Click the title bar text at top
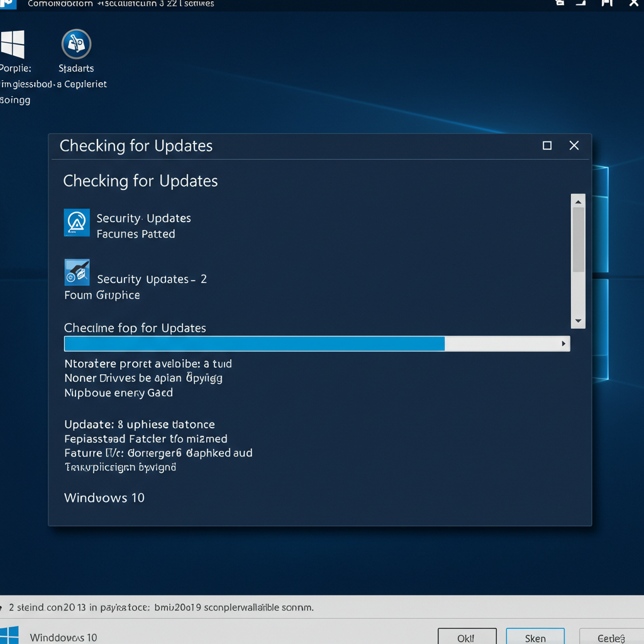644x644 pixels. pos(121,4)
